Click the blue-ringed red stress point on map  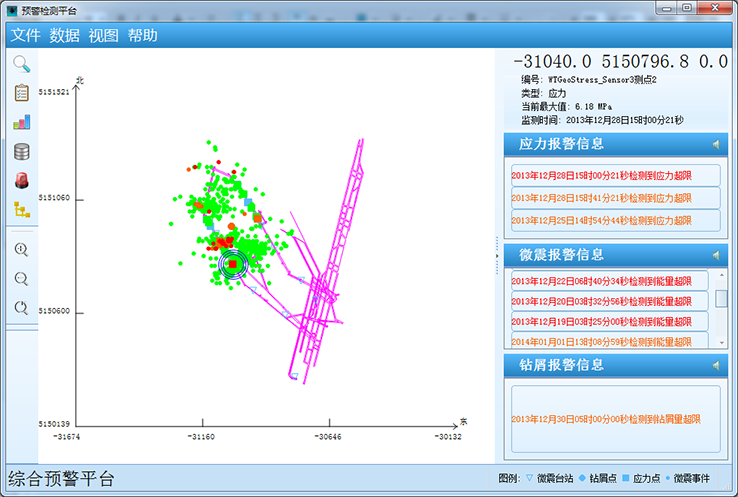[x=232, y=264]
